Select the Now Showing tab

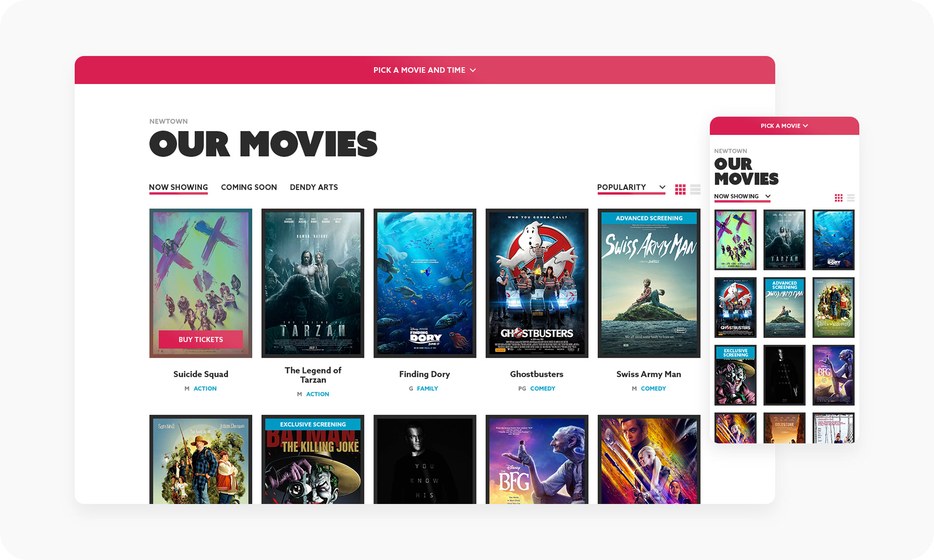pos(178,187)
